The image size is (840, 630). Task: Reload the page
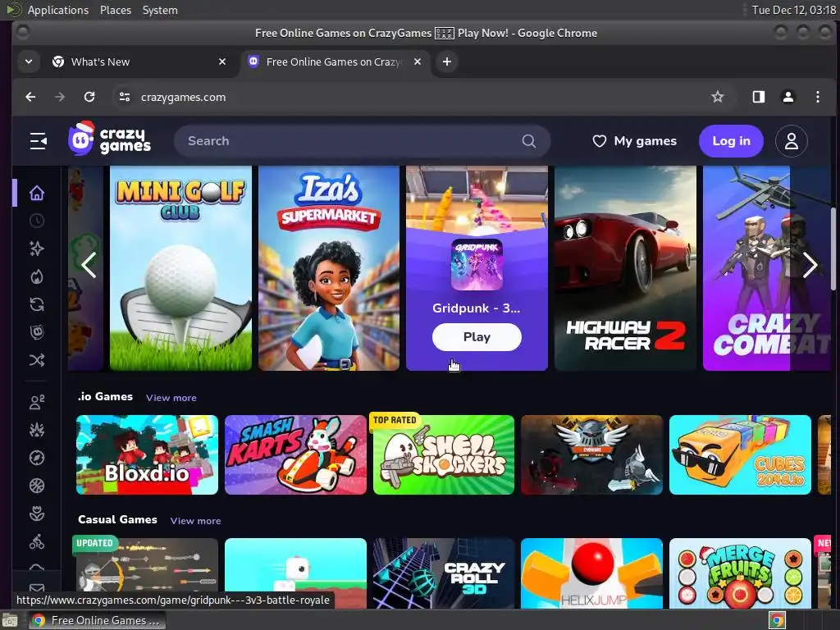coord(89,97)
